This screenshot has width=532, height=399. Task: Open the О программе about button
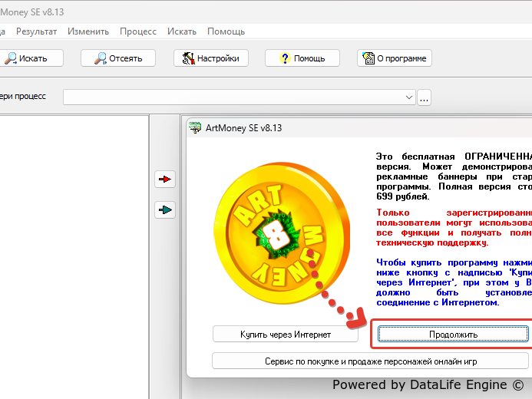[395, 58]
